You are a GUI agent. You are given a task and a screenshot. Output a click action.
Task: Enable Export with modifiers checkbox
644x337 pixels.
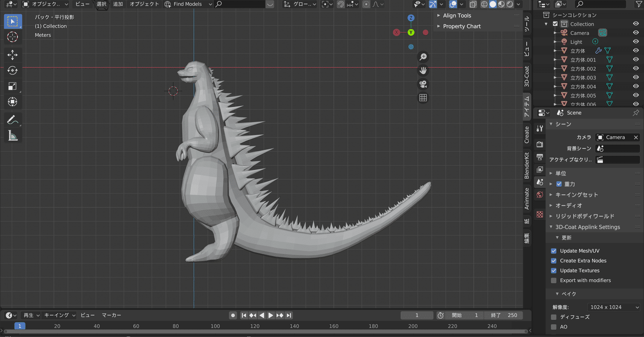554,281
